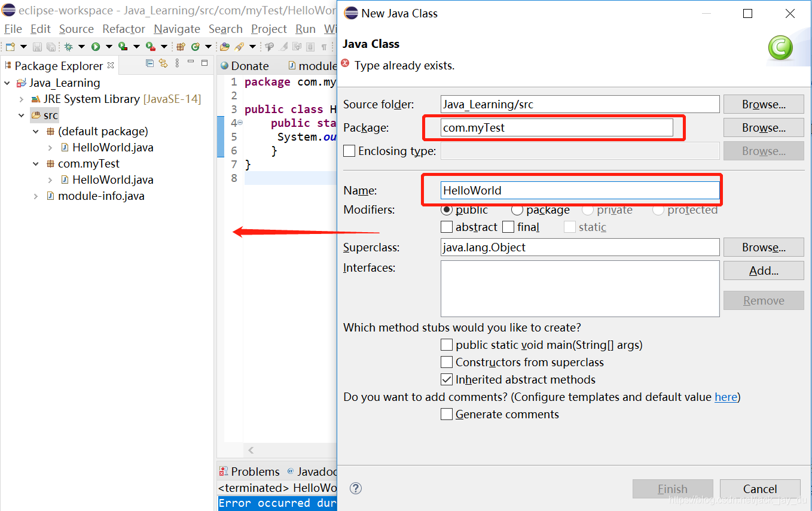Select the public modifier radio button
812x511 pixels.
tap(446, 210)
